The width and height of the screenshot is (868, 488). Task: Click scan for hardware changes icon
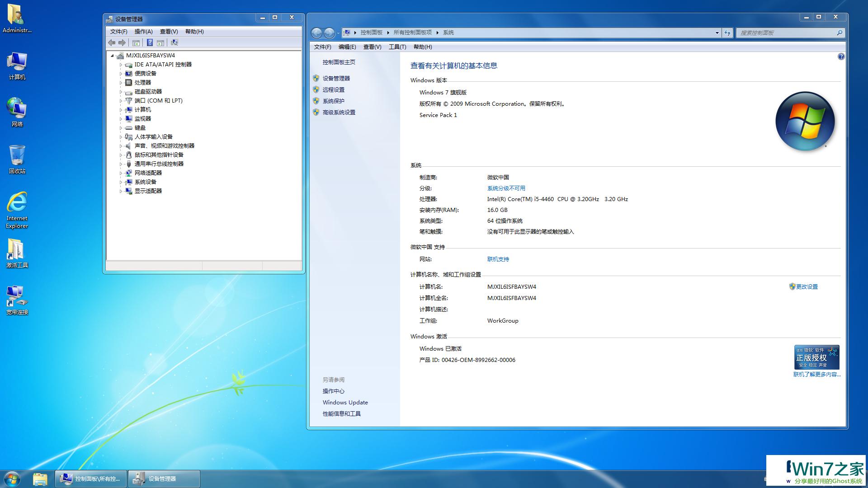[x=175, y=42]
